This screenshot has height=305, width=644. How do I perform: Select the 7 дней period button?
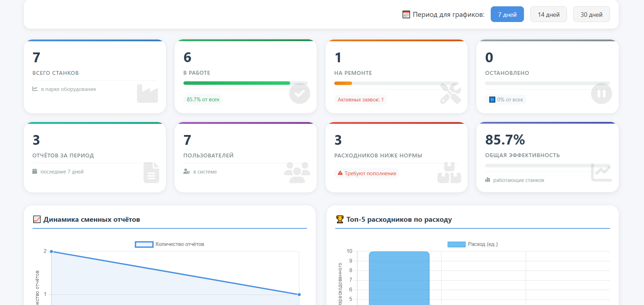(507, 14)
